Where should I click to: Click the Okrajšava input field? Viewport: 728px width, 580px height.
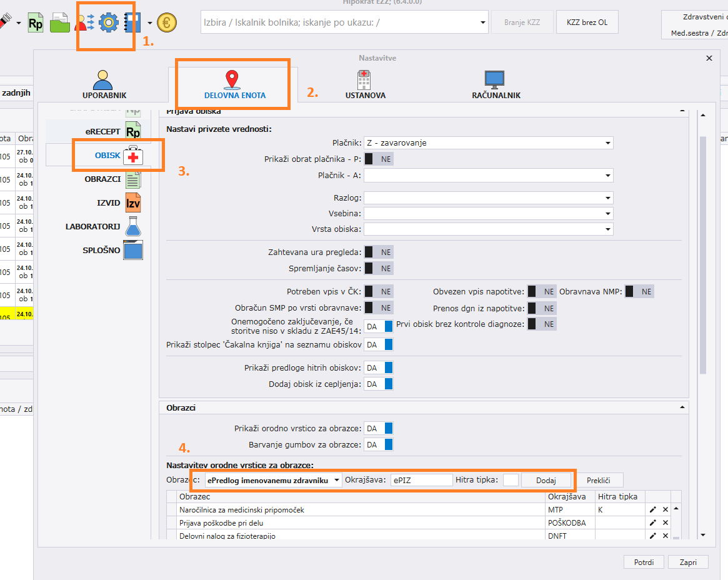coord(421,480)
